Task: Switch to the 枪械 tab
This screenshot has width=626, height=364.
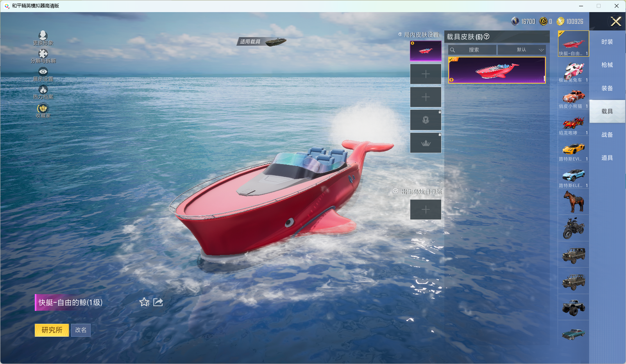Action: tap(607, 65)
